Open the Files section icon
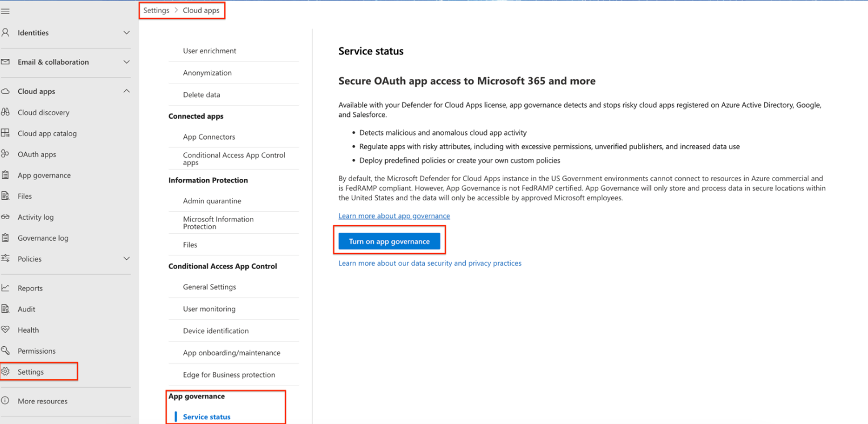 coord(7,196)
